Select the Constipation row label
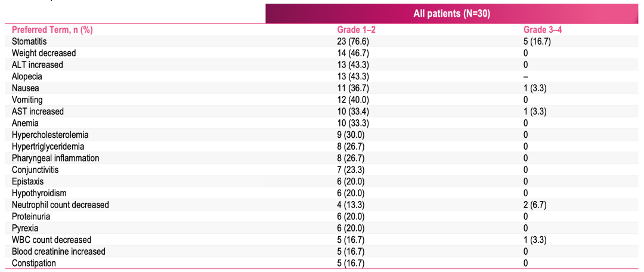The image size is (644, 272). click(x=33, y=263)
